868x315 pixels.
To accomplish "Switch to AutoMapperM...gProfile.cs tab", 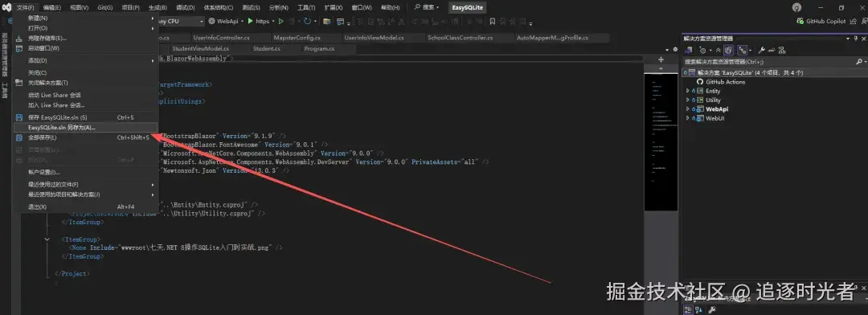I will [552, 38].
